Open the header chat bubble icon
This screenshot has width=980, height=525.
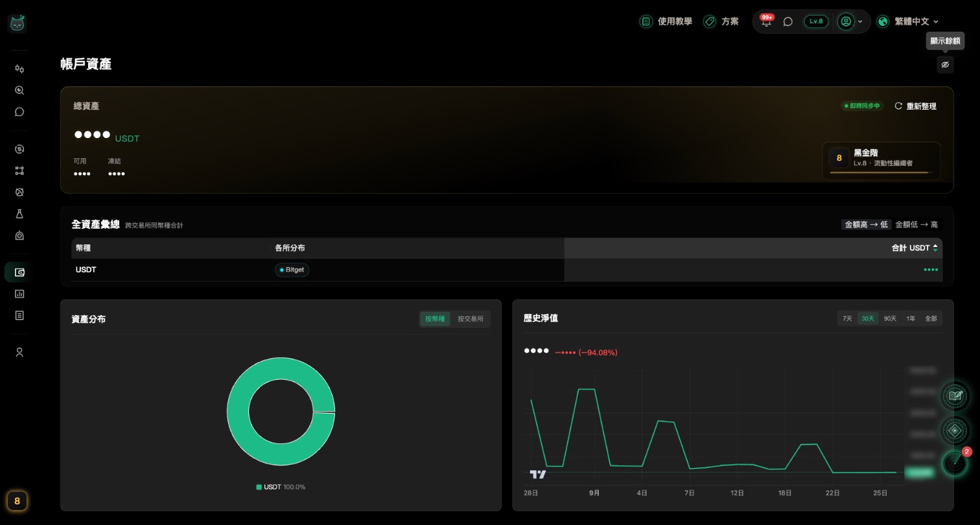point(788,21)
